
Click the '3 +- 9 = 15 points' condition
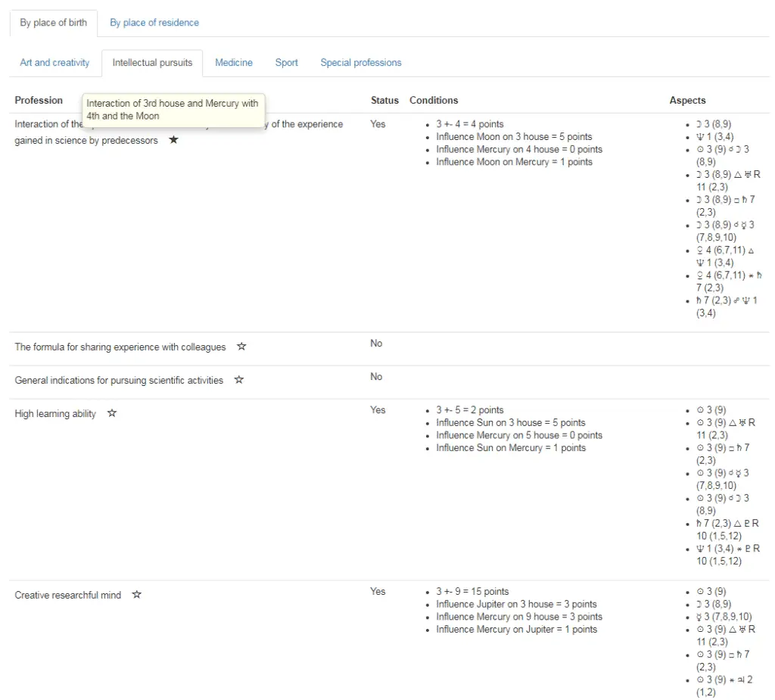point(472,591)
